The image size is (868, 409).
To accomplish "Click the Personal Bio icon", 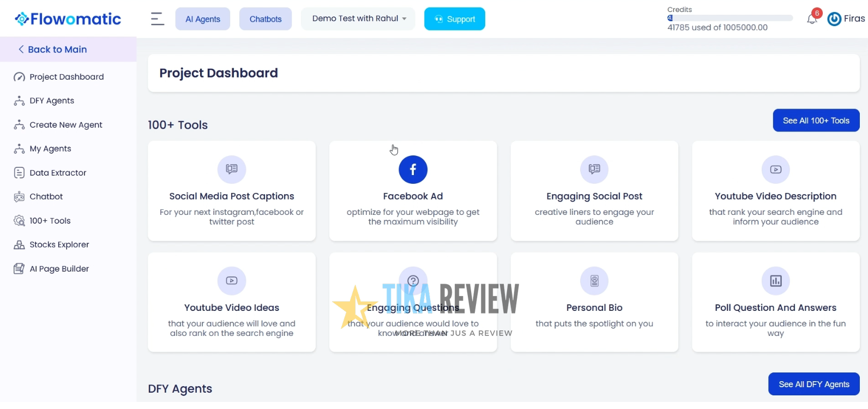I will (x=594, y=281).
